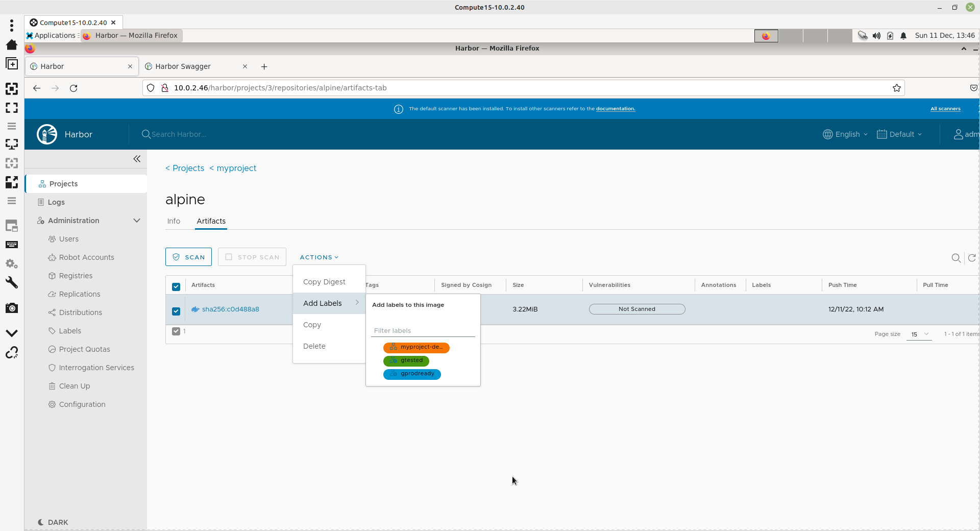The width and height of the screenshot is (980, 531).
Task: Switch to the Info tab
Action: [x=174, y=221]
